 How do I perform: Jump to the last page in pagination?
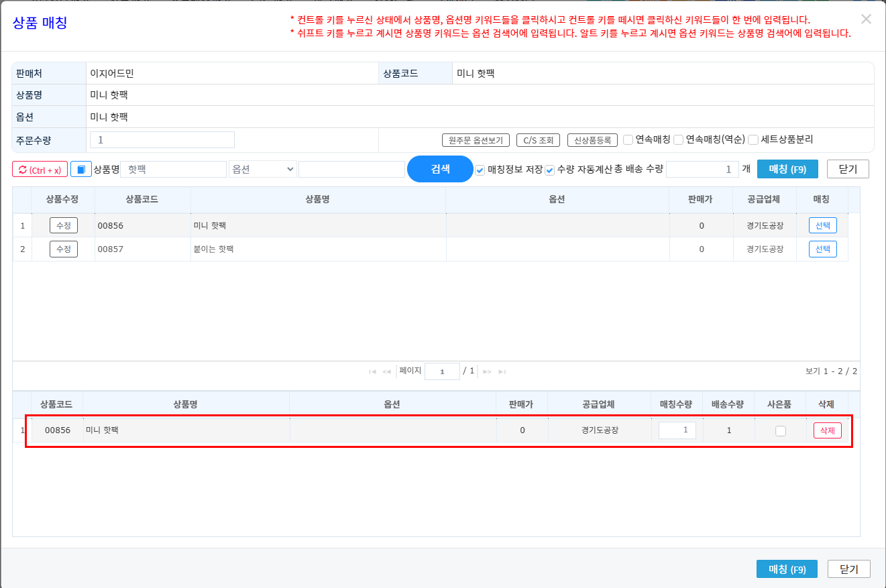(502, 371)
